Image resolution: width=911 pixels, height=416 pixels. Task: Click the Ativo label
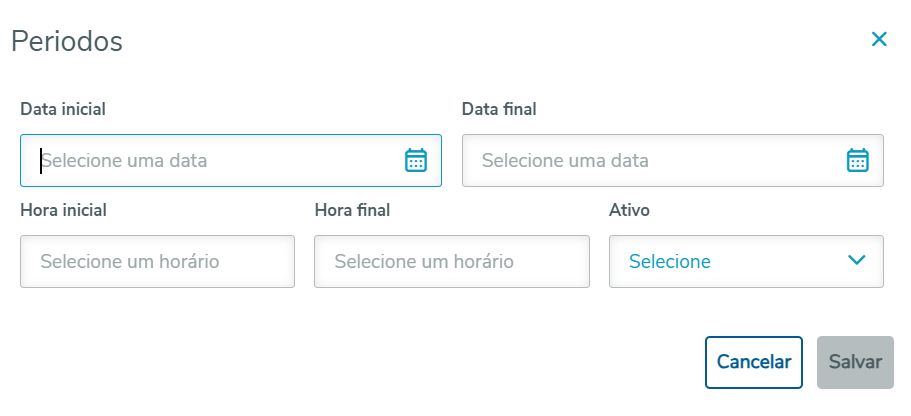630,210
